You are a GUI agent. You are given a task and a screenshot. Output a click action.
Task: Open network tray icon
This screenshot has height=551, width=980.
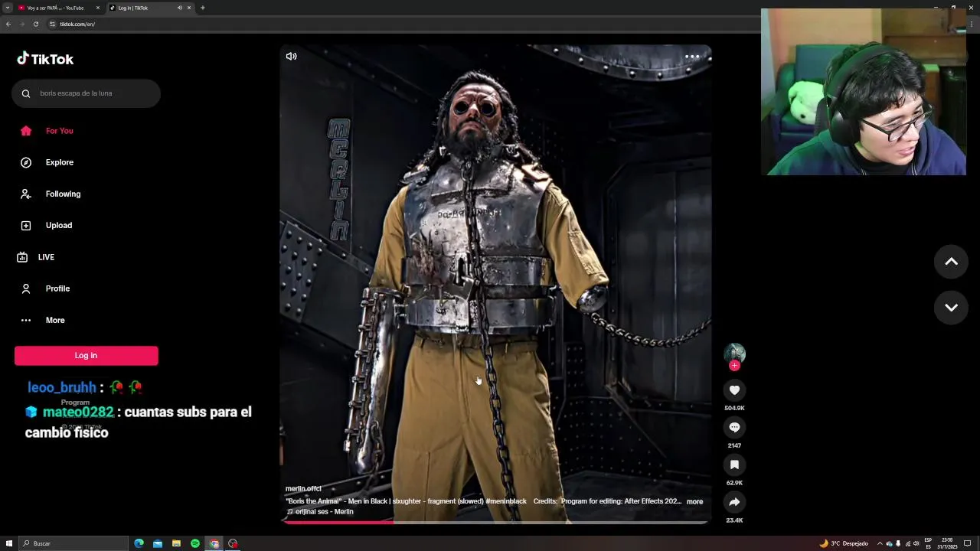[x=908, y=543]
